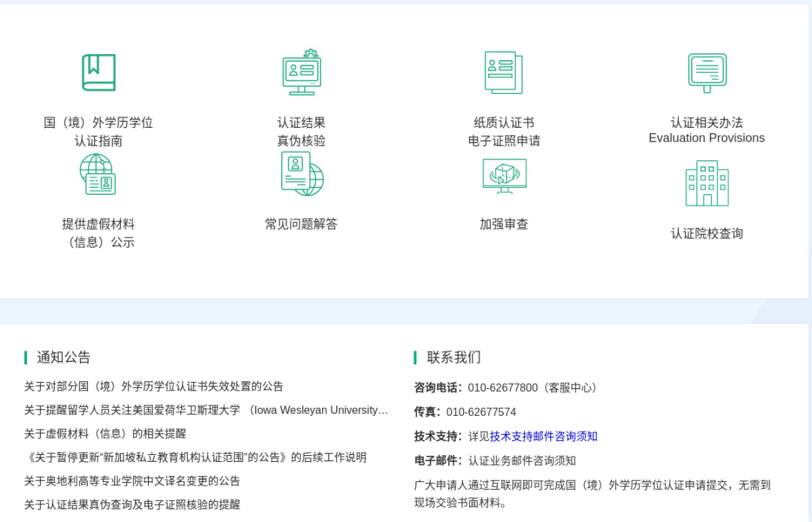Open the notice about invalid certificate handling
The height and width of the screenshot is (522, 812).
[153, 387]
